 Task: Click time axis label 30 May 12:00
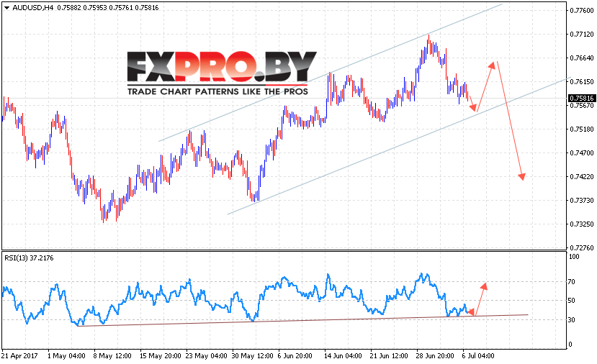point(253,356)
